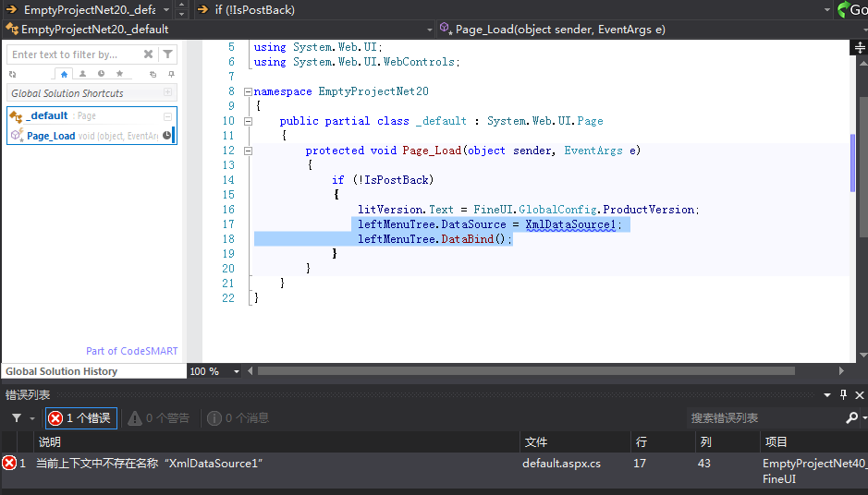This screenshot has width=868, height=495.
Task: Select the XmlDataSource1 error row description
Action: coord(150,464)
